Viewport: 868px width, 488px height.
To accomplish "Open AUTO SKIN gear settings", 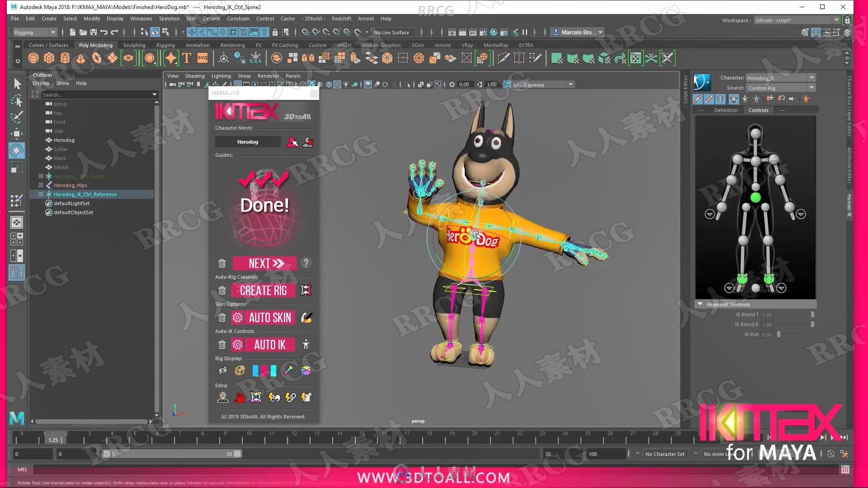I will (237, 318).
